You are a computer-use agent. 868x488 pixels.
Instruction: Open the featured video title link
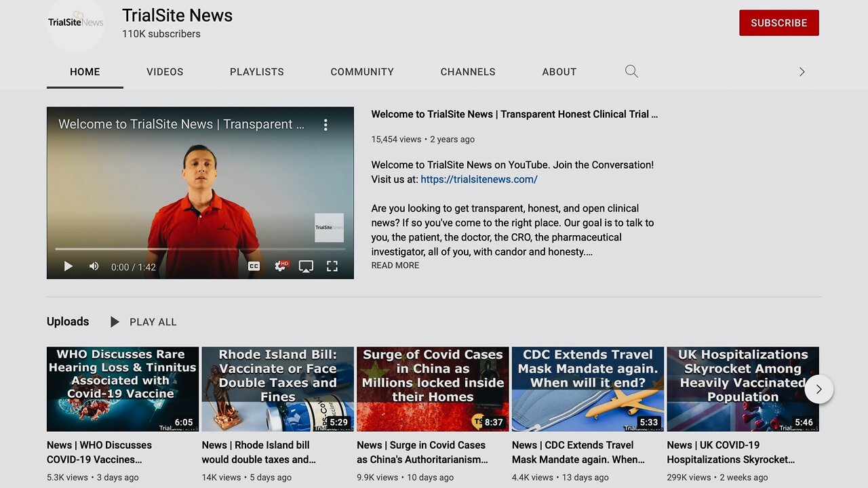click(x=515, y=114)
